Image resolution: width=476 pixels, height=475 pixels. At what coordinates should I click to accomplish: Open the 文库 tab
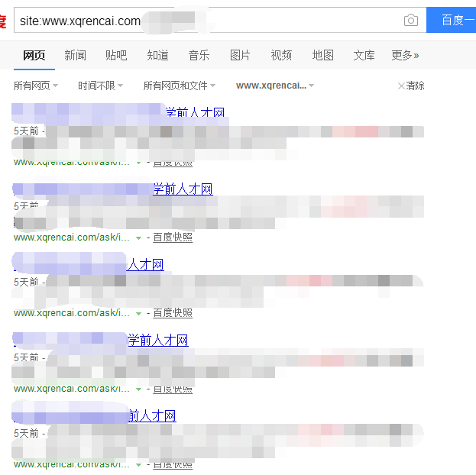364,55
